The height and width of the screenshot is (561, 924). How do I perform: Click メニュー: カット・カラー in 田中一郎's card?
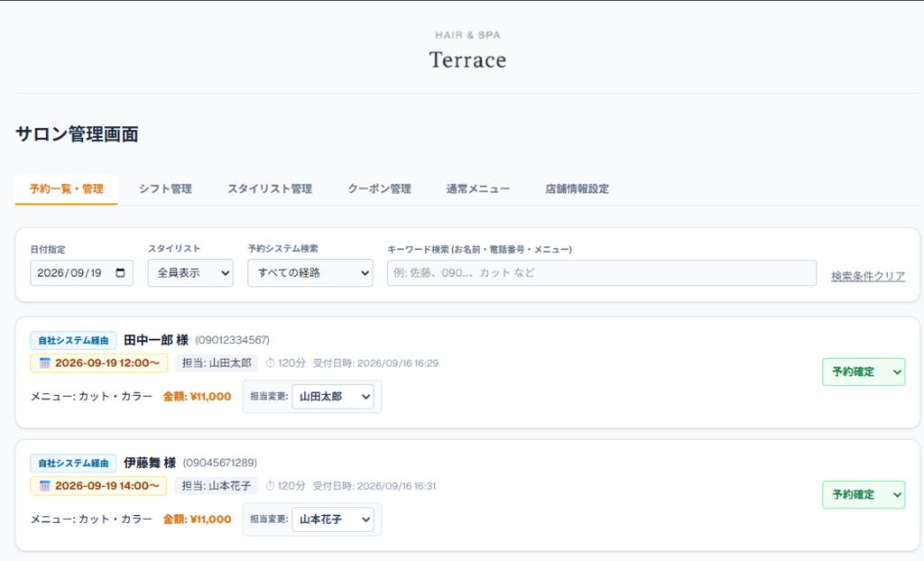click(x=91, y=397)
